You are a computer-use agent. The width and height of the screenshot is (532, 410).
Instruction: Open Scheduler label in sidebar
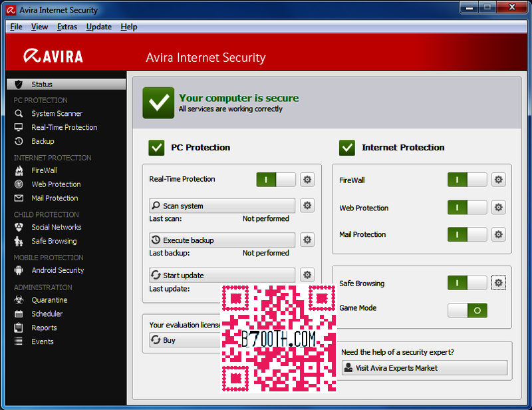47,314
